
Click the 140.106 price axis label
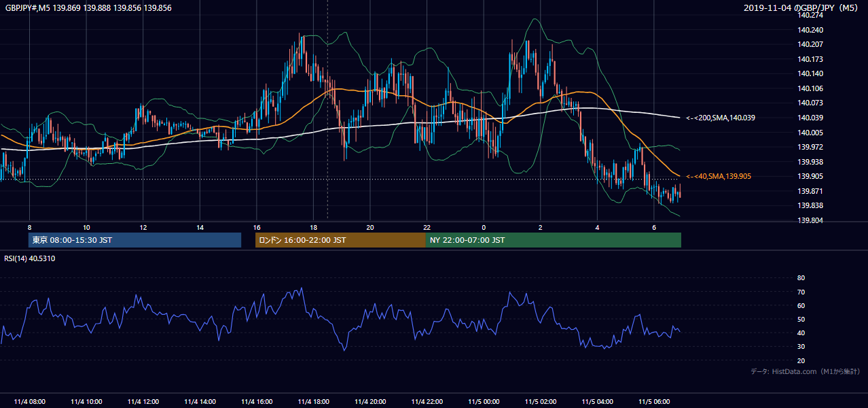[x=810, y=88]
